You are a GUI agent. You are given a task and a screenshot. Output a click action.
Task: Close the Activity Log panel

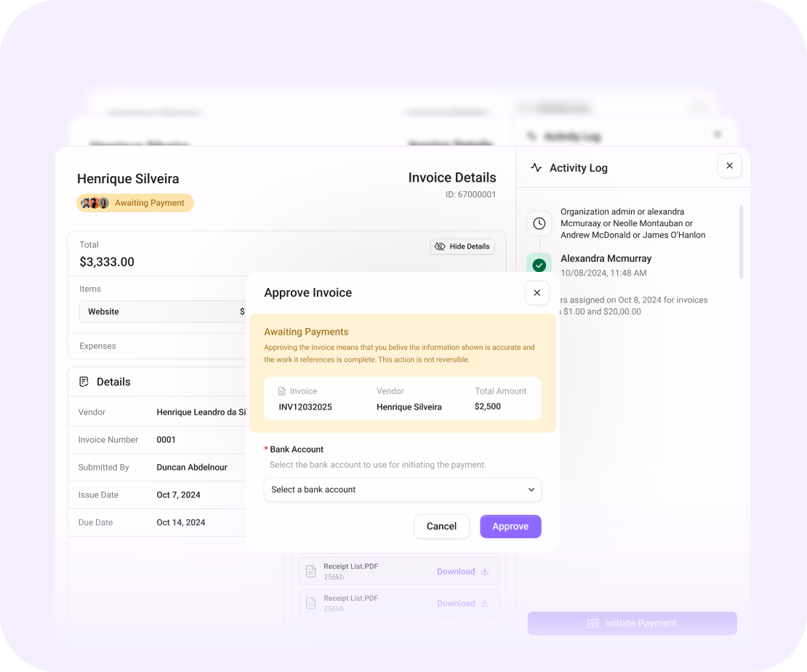pos(729,165)
